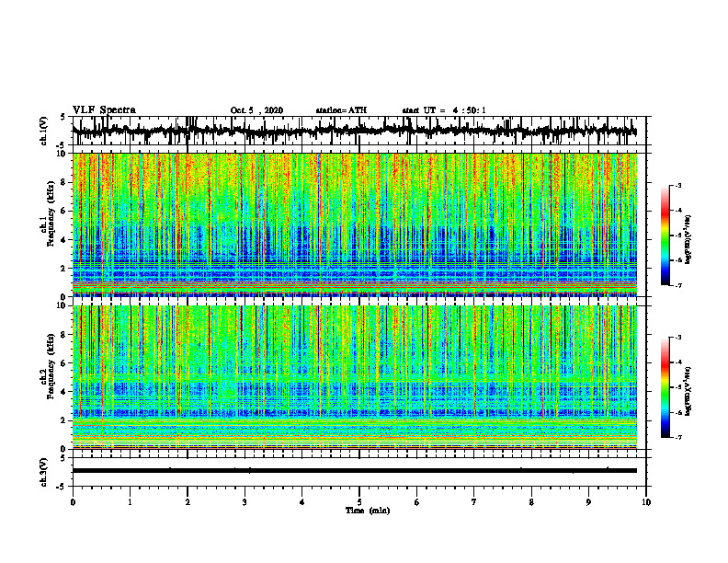Click the "Time (min)" axis title
Screen dimensions: 728x563
(368, 511)
